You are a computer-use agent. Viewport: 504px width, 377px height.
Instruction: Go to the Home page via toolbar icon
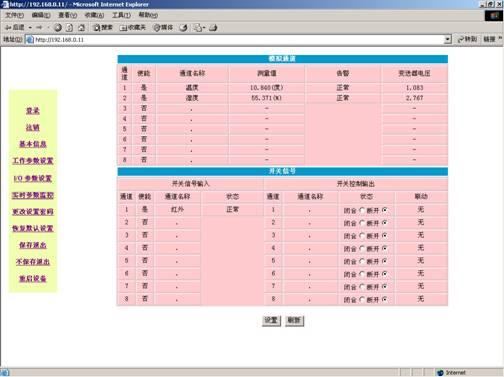coord(81,28)
